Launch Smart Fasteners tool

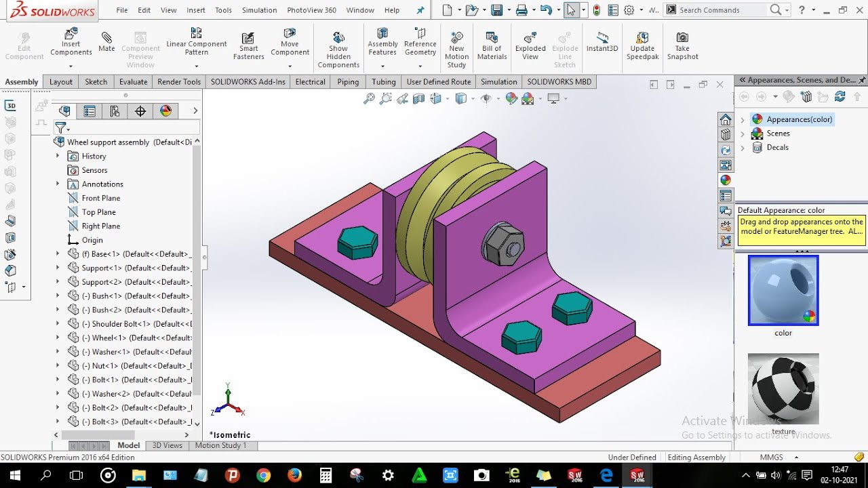(x=248, y=46)
